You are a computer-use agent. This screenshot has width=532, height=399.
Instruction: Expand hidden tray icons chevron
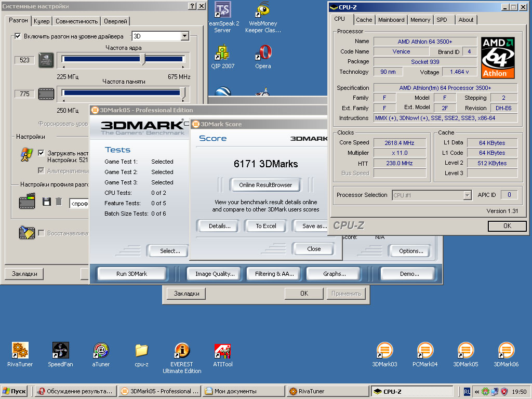(x=477, y=392)
